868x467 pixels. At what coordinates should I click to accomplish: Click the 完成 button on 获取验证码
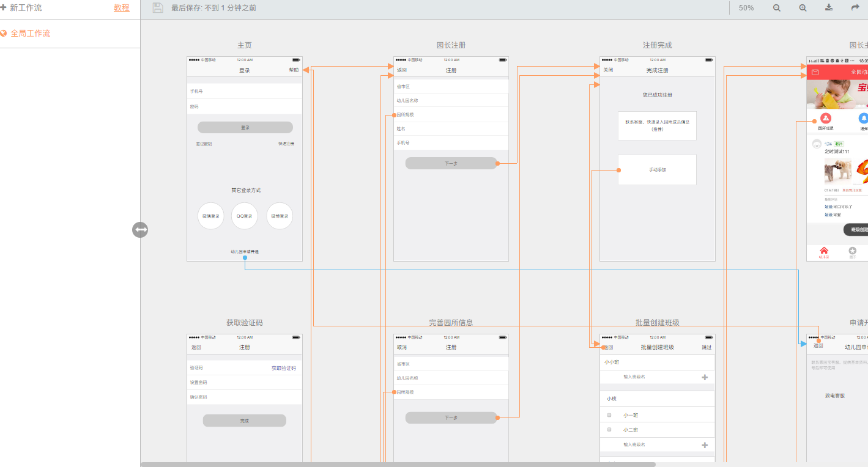[245, 421]
